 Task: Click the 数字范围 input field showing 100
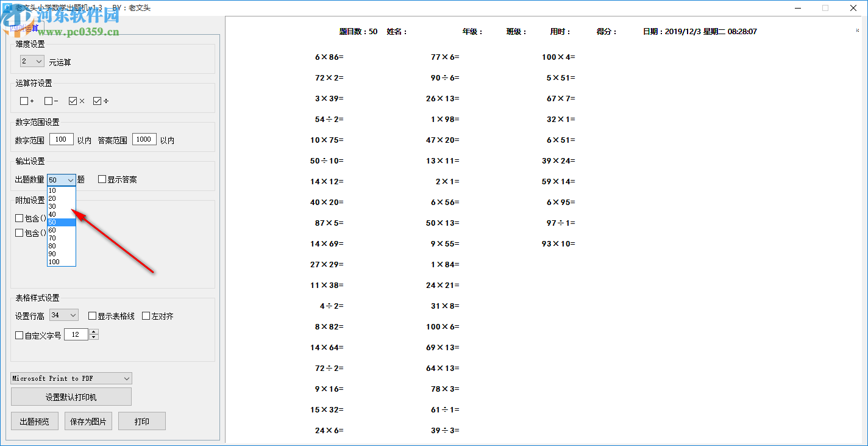click(62, 140)
